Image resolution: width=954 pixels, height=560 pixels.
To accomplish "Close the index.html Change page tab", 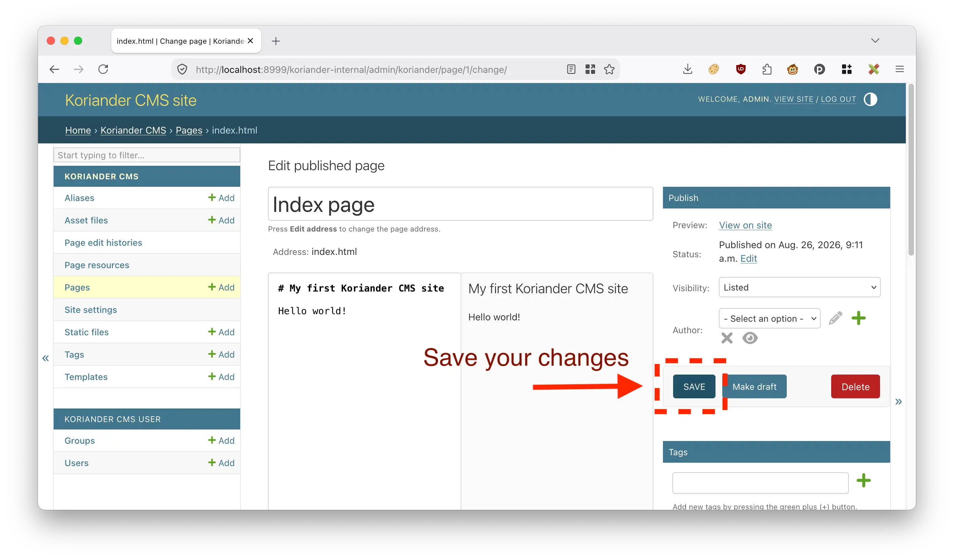I will [x=250, y=41].
